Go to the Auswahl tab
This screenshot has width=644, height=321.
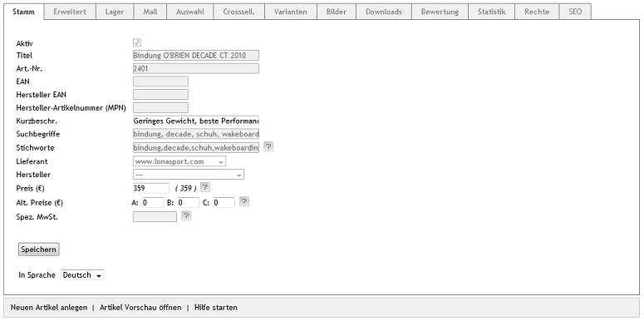coord(190,12)
